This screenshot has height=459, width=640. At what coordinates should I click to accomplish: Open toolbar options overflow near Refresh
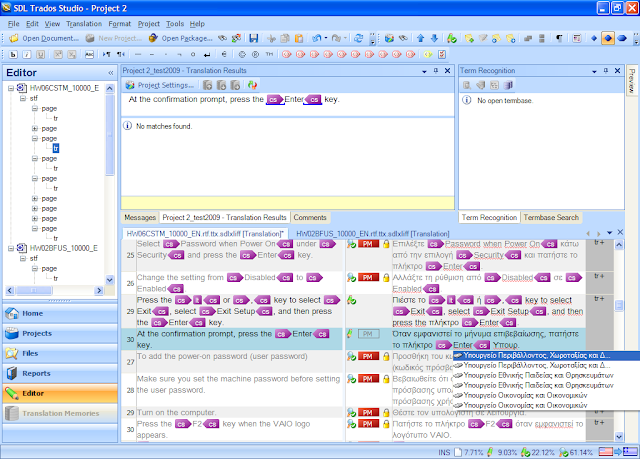(372, 39)
